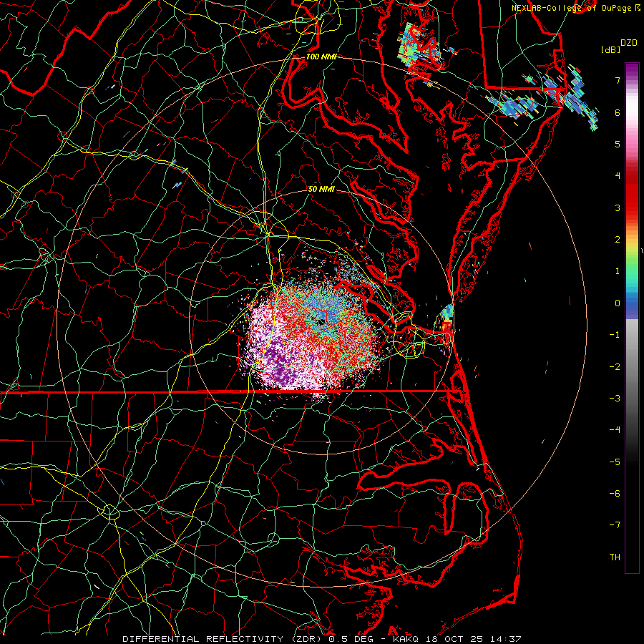Click the [dB] unit label
This screenshot has width=644, height=644.
(610, 50)
